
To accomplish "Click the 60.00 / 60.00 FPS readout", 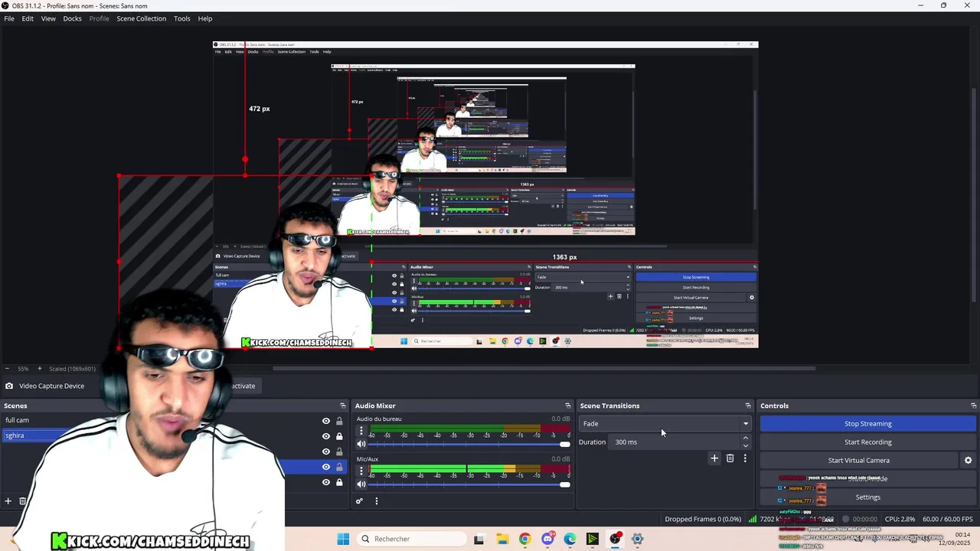I will click(x=947, y=519).
